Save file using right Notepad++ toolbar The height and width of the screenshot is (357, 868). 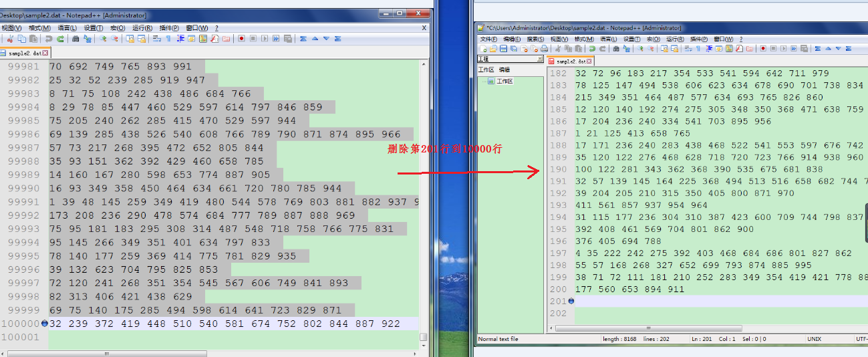tap(503, 48)
